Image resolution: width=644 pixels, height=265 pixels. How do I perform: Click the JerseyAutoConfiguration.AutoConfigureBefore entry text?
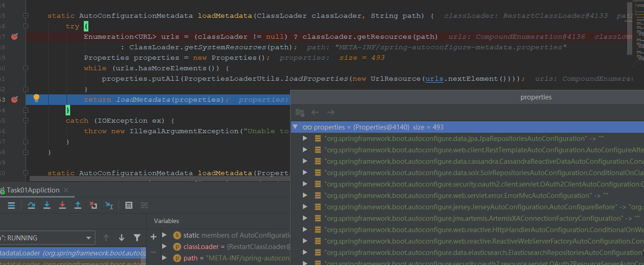[484, 207]
